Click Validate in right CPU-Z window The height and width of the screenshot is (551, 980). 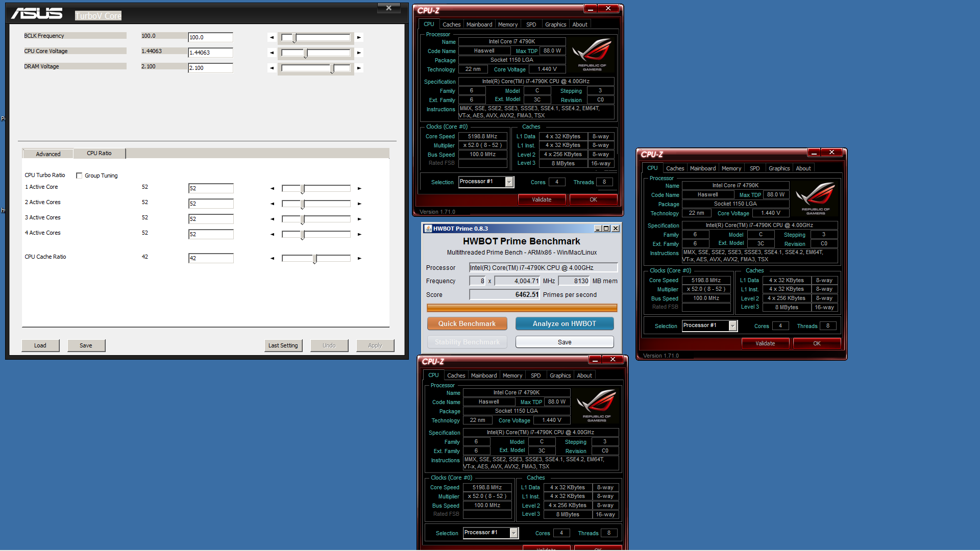pos(765,343)
